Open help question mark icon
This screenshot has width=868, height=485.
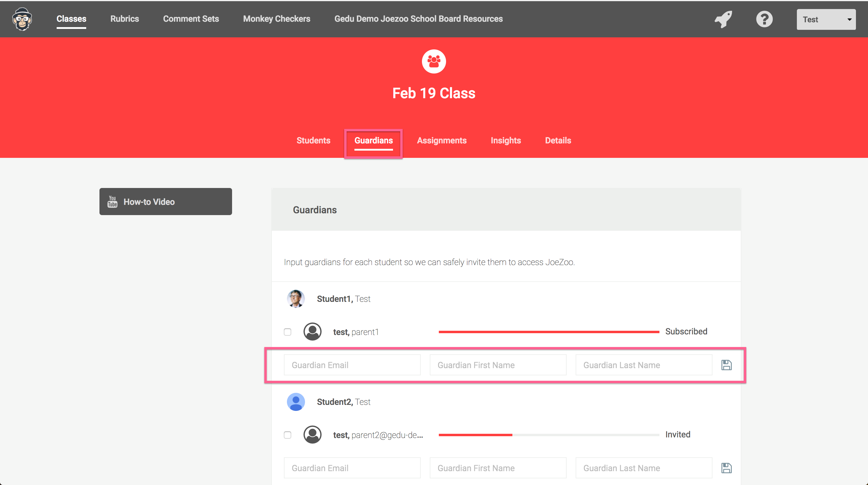764,19
